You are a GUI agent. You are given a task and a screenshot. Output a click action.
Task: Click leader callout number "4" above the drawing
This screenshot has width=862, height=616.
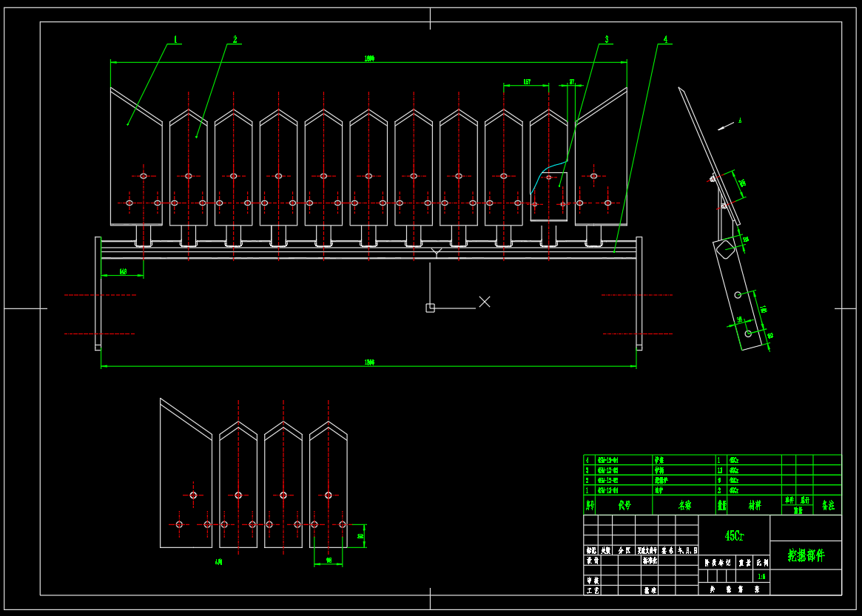(665, 40)
